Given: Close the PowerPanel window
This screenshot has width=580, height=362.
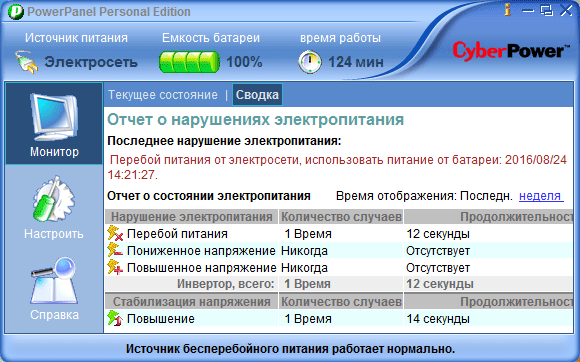Looking at the screenshot, I should click(x=566, y=10).
